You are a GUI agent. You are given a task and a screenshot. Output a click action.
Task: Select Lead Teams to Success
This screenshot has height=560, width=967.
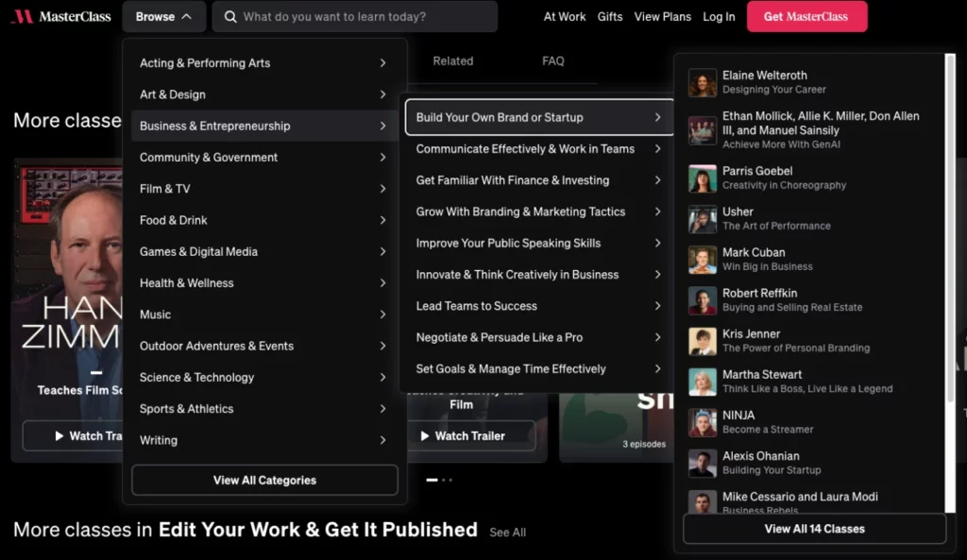click(539, 306)
